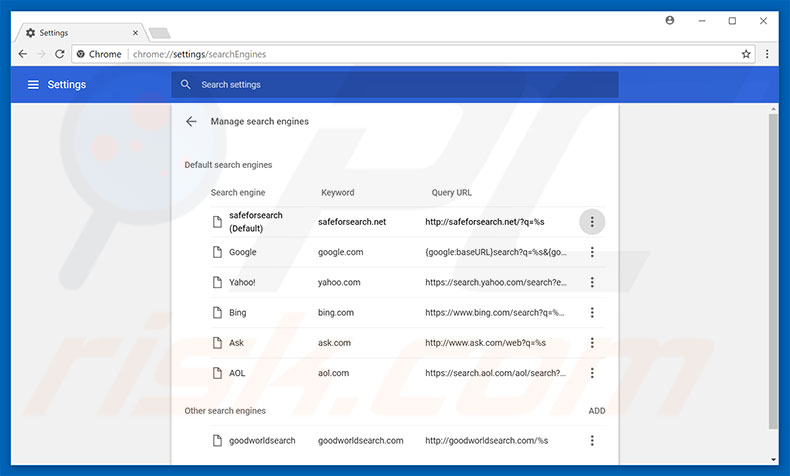Click the scrollbar up arrow
Screen dimensions: 790x476
coord(773,108)
